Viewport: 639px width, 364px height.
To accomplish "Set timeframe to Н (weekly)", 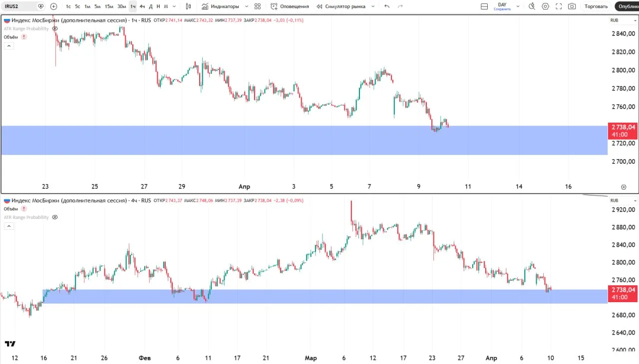I will point(158,6).
